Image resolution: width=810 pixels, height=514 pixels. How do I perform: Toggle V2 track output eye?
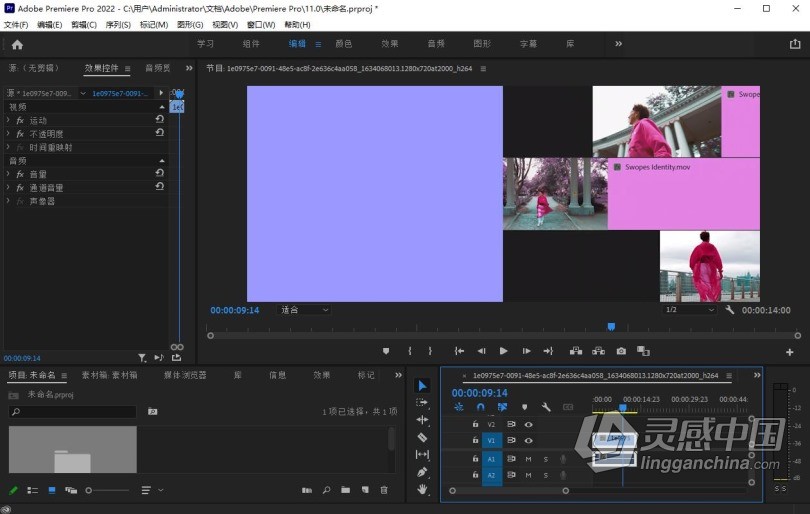tap(528, 425)
